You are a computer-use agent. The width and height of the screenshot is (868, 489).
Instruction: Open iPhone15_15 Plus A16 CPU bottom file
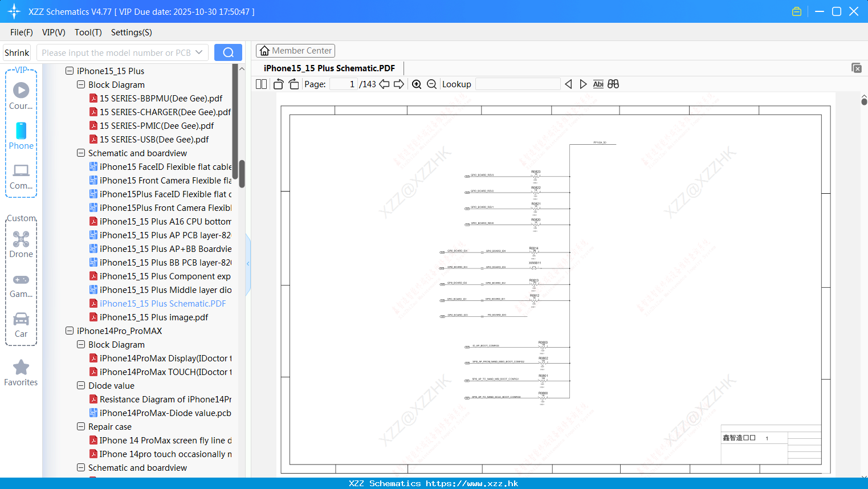point(160,221)
